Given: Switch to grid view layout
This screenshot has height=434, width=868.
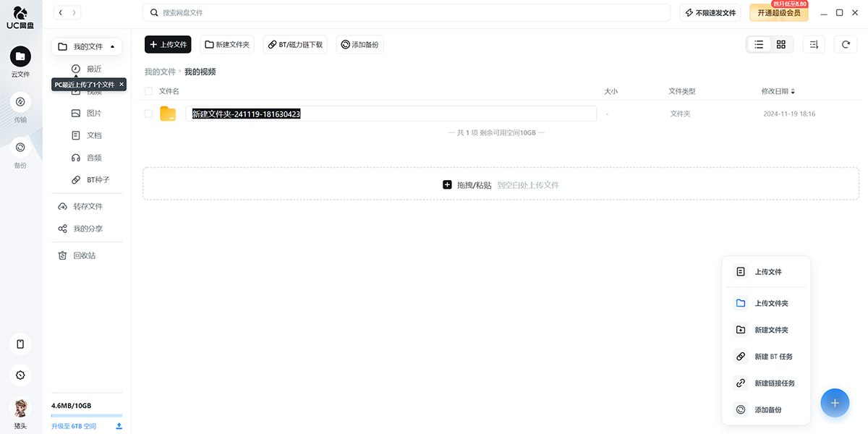Looking at the screenshot, I should [781, 45].
